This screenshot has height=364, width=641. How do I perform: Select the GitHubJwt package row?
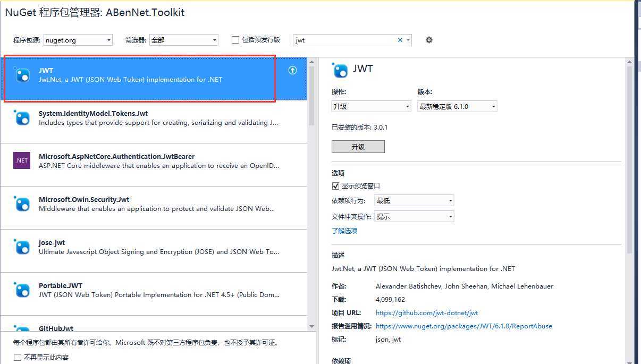[154, 323]
